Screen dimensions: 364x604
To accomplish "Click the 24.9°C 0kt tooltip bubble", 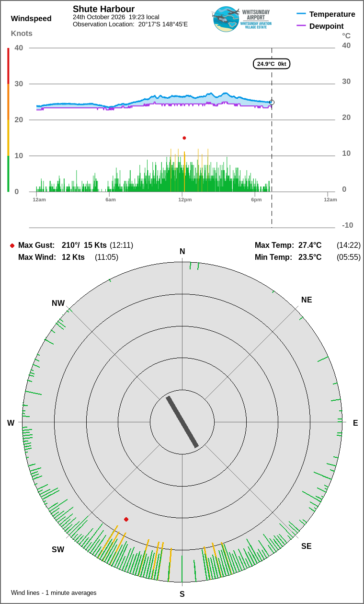I will pyautogui.click(x=272, y=64).
